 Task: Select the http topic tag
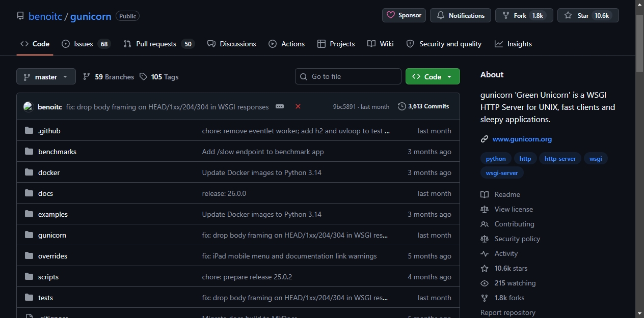point(525,159)
